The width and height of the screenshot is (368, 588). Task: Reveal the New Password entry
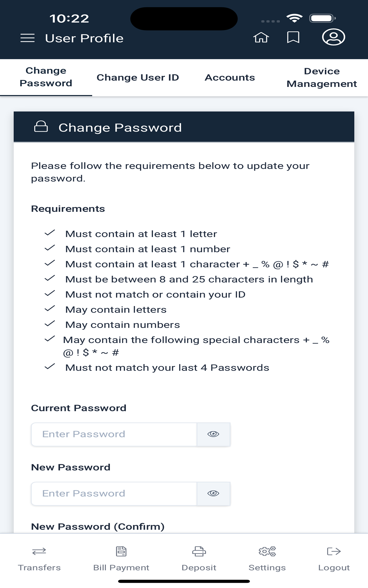(213, 493)
